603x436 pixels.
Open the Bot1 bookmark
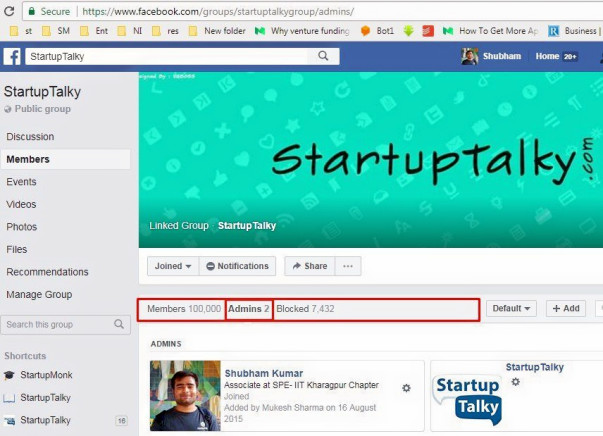click(377, 31)
